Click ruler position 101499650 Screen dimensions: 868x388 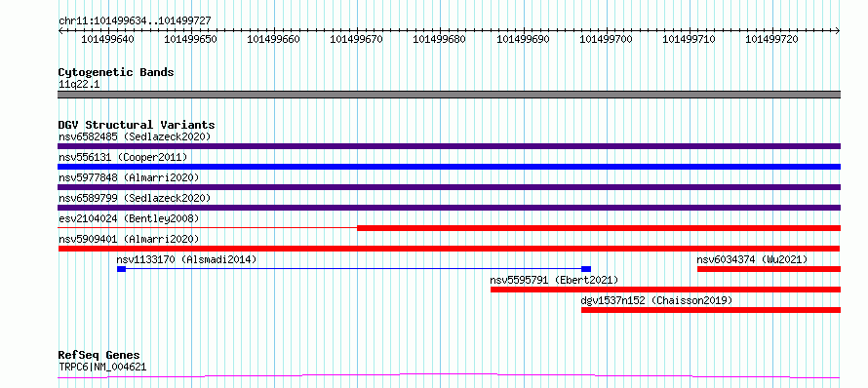191,39
